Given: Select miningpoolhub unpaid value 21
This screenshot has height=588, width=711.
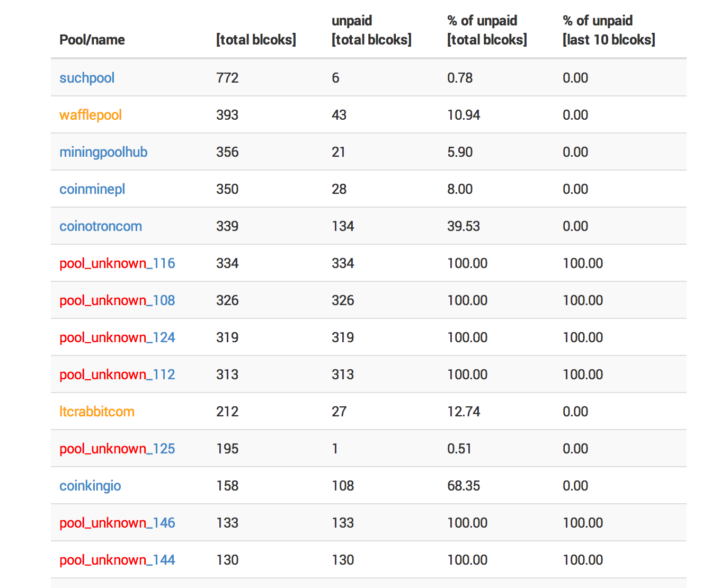Looking at the screenshot, I should [339, 152].
